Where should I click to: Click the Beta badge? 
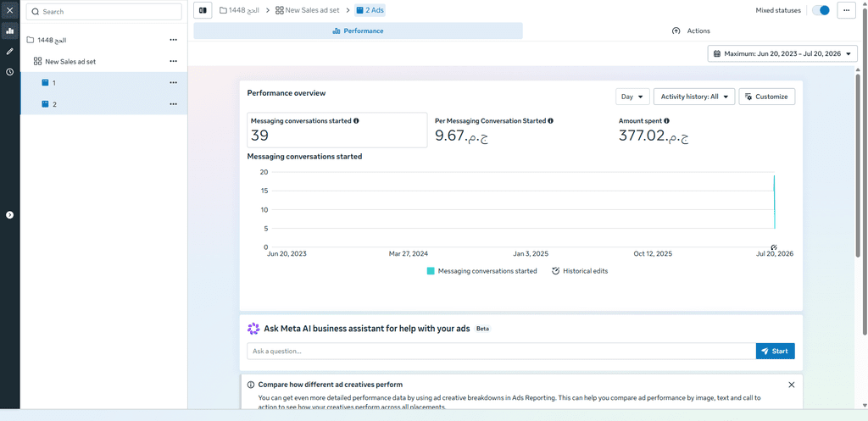482,329
